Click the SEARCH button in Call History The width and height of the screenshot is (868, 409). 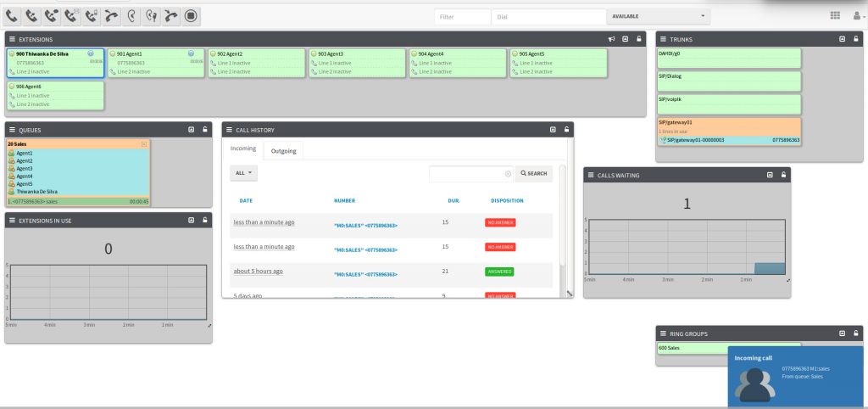point(534,173)
